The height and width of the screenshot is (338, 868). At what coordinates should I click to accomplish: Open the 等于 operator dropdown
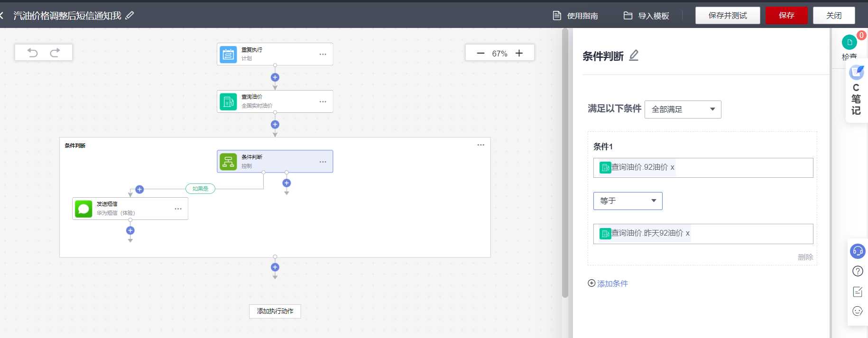click(628, 201)
